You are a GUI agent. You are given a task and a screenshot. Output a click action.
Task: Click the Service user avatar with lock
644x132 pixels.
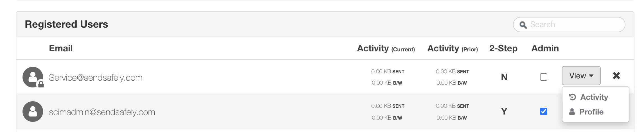(x=33, y=77)
